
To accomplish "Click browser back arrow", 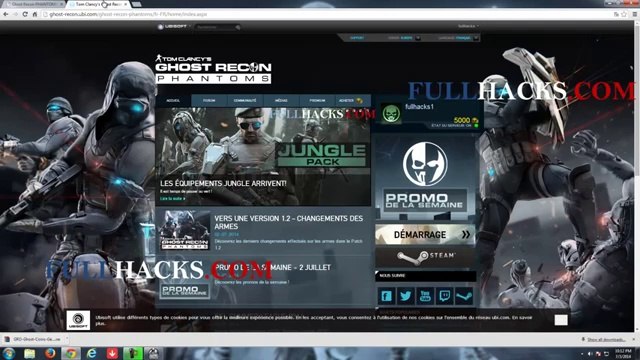I will click(6, 14).
